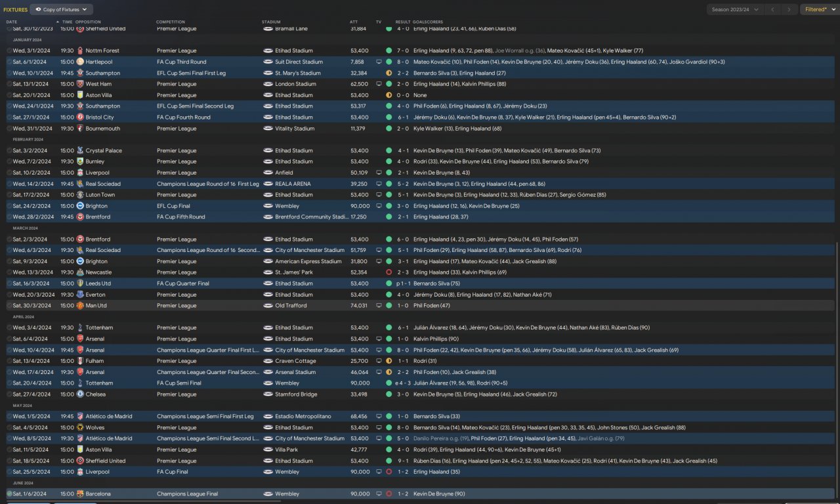840x504 pixels.
Task: Click the stadium icon beside Old Trafford
Action: [x=268, y=306]
